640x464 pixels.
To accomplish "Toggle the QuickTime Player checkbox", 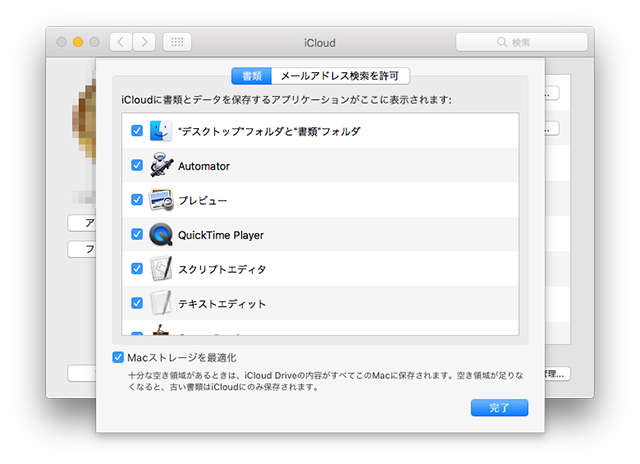I will (x=137, y=234).
